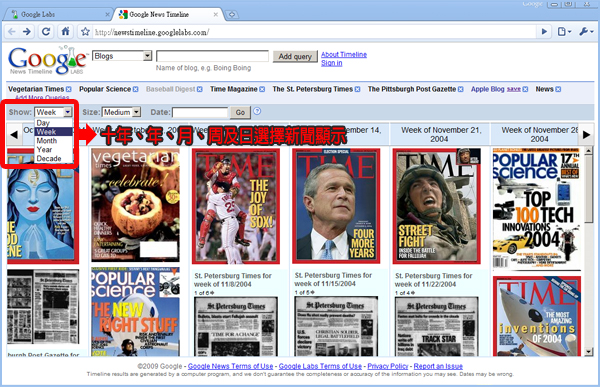Open the Size Medium dropdown

point(121,112)
